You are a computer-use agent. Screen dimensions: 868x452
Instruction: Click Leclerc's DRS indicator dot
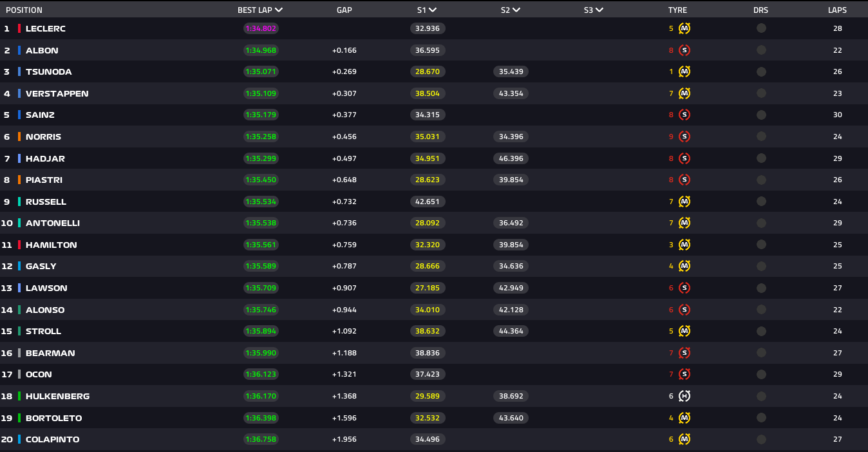tap(761, 28)
